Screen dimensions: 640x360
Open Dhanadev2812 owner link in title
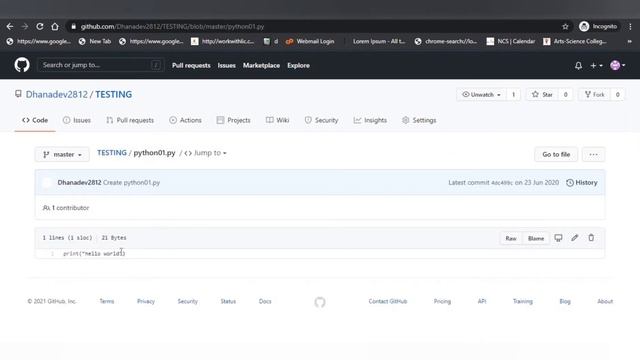point(57,94)
